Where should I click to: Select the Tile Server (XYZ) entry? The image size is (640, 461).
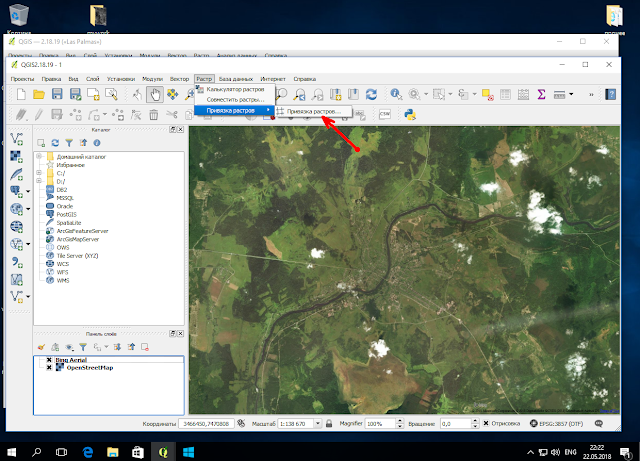(x=77, y=256)
